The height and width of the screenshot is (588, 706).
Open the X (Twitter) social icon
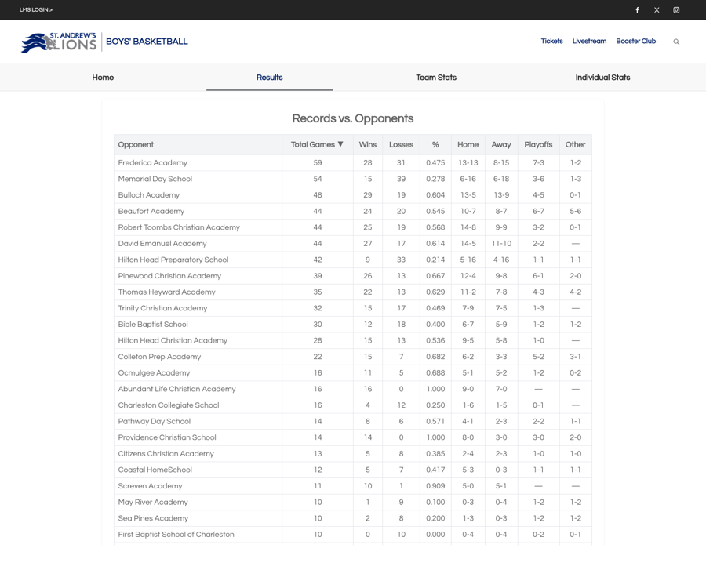tap(657, 10)
